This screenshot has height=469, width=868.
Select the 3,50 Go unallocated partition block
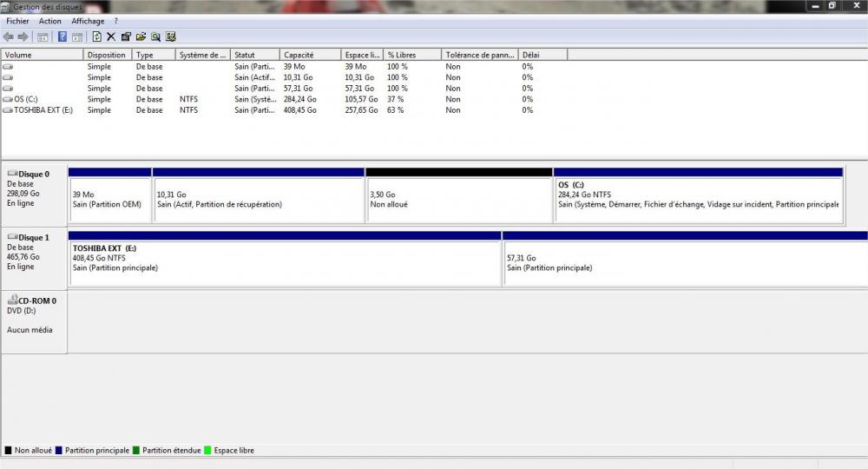[458, 200]
